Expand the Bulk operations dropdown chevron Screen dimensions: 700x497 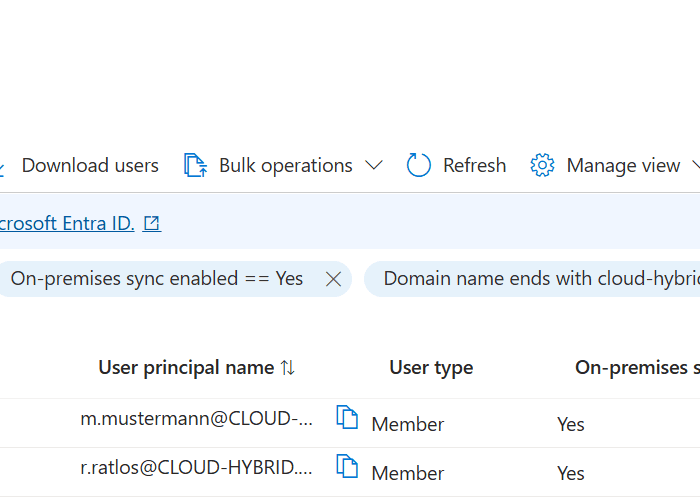[x=374, y=165]
